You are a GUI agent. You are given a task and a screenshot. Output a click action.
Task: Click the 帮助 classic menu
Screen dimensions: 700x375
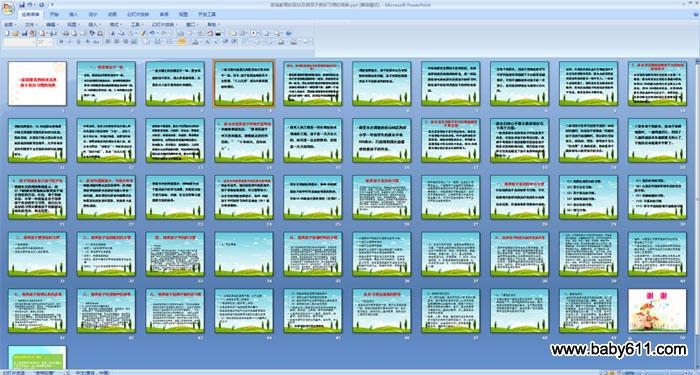[x=213, y=25]
